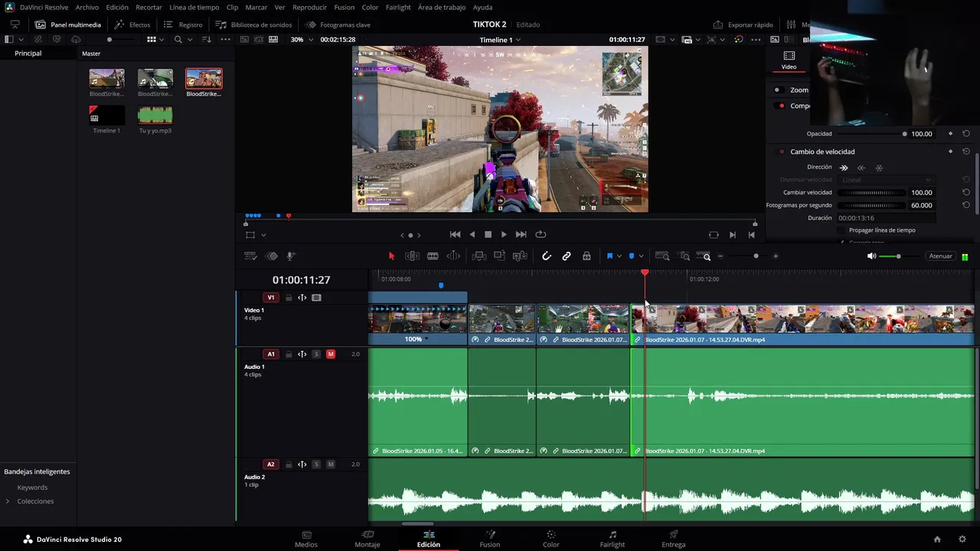
Task: Mute the Audio 2 track M button
Action: (331, 465)
